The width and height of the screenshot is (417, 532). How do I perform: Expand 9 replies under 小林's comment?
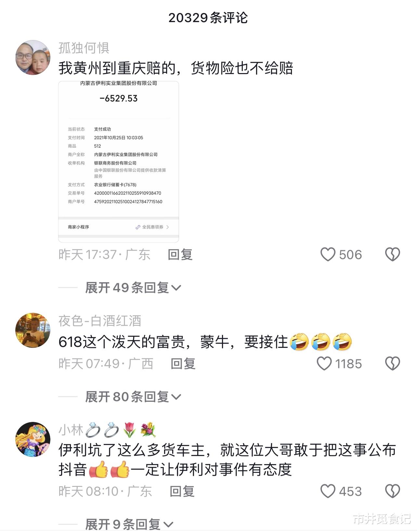coord(129,524)
